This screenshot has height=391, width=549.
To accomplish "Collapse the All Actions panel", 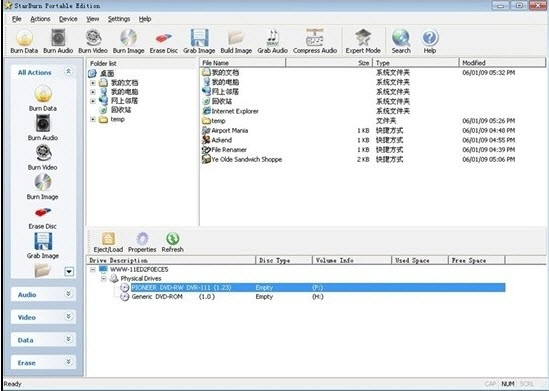I will click(x=68, y=72).
